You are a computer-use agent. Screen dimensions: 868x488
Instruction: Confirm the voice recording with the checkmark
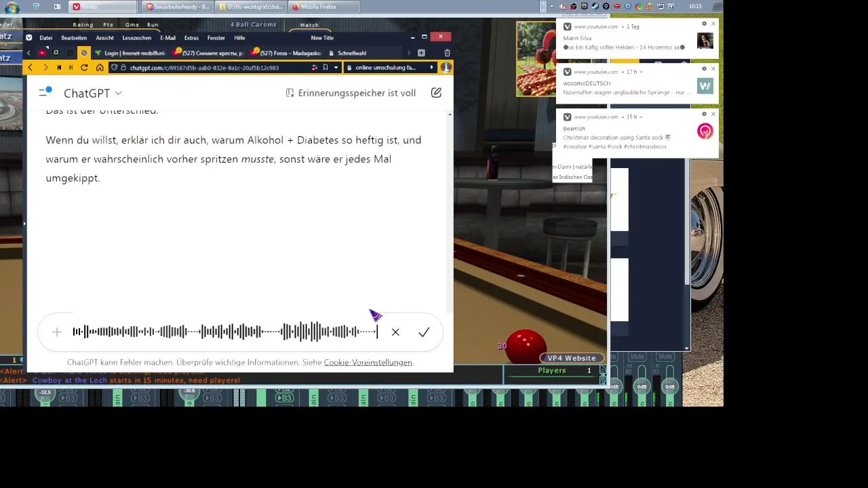coord(424,332)
